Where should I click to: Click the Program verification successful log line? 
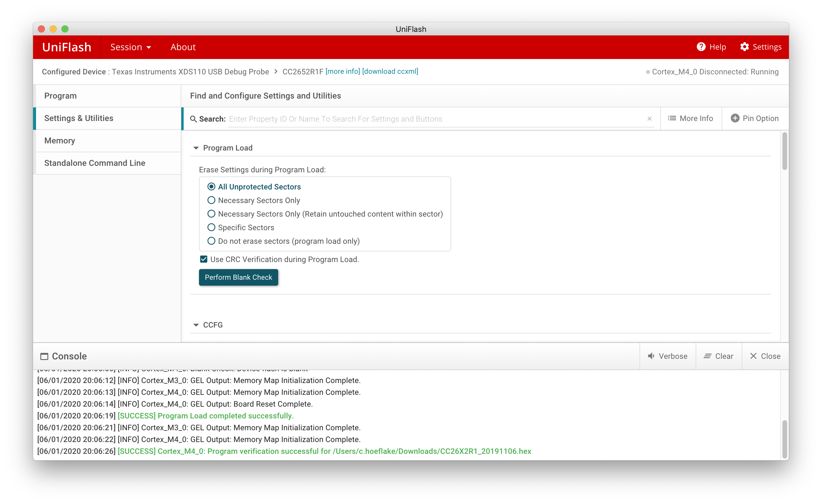pos(324,451)
